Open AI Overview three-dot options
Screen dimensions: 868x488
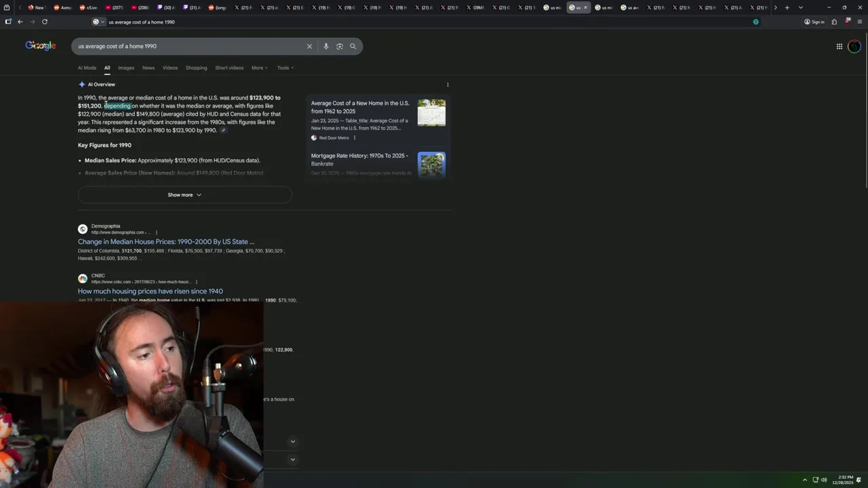tap(448, 85)
